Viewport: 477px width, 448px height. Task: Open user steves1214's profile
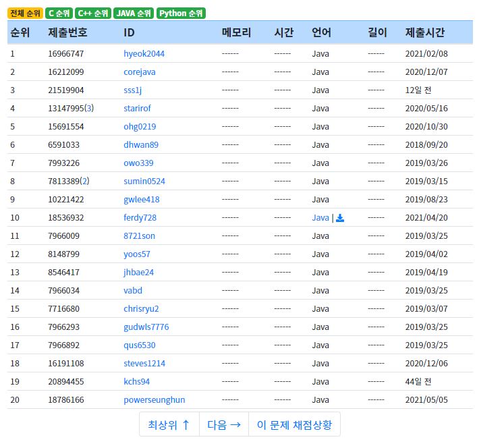(x=144, y=364)
